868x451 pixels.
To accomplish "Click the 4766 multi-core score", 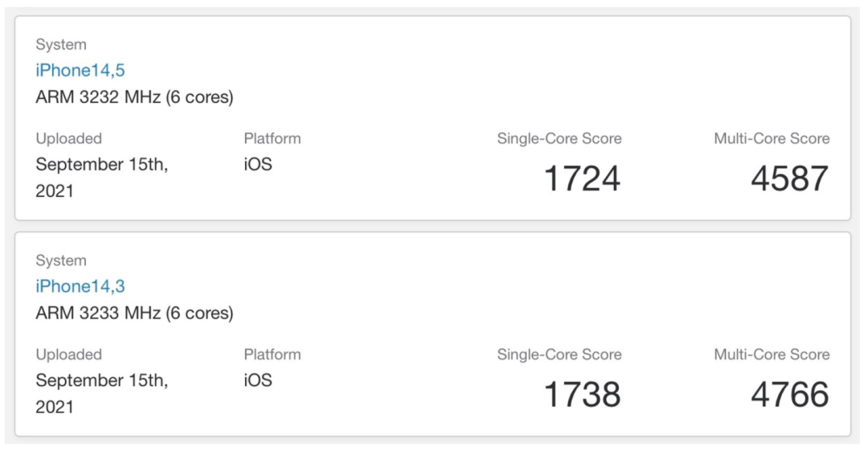I will (789, 395).
